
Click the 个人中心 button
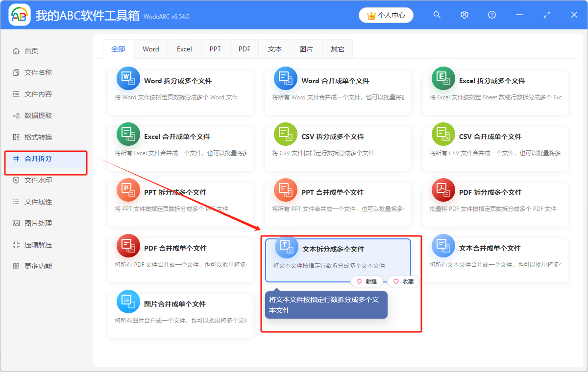pos(386,15)
